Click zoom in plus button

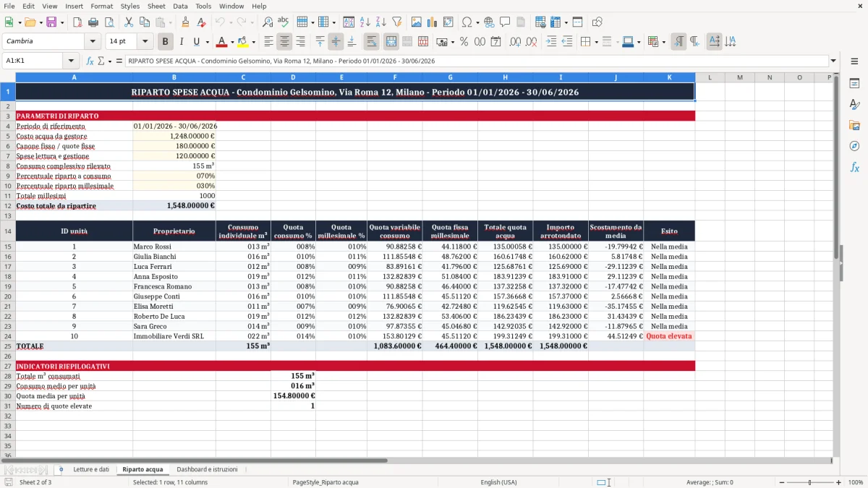[x=838, y=482]
